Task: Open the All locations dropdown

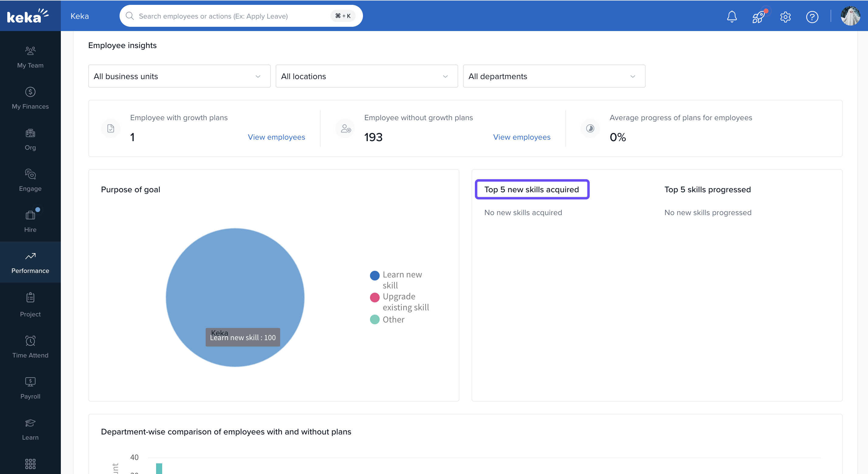Action: click(x=367, y=76)
